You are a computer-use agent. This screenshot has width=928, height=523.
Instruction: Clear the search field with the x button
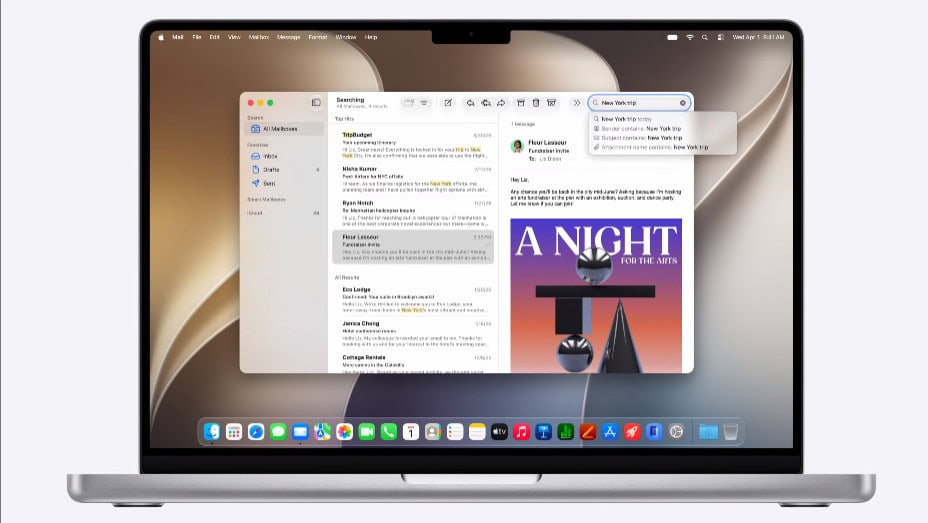(x=682, y=103)
